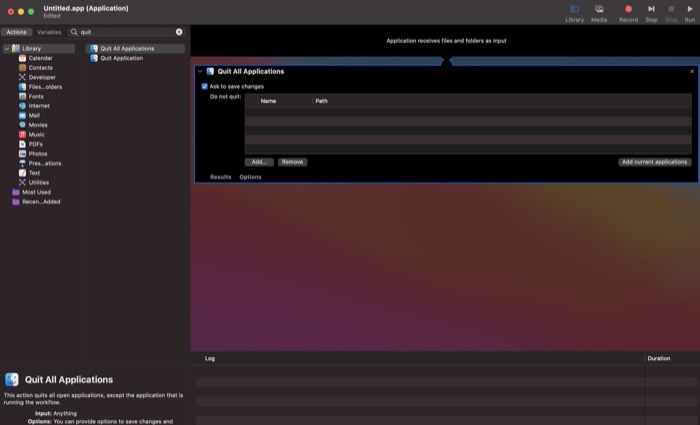Viewport: 700px width, 425px height.
Task: Switch to the Variables tab
Action: (x=49, y=32)
